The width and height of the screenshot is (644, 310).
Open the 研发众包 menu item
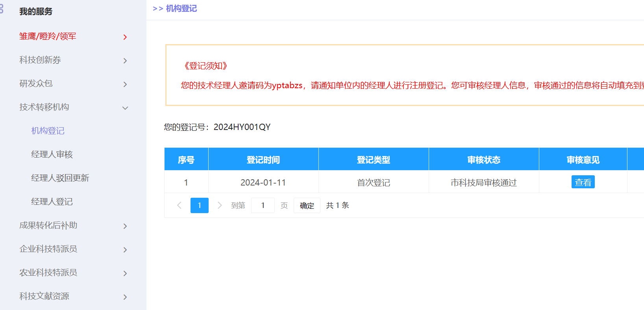pyautogui.click(x=36, y=84)
